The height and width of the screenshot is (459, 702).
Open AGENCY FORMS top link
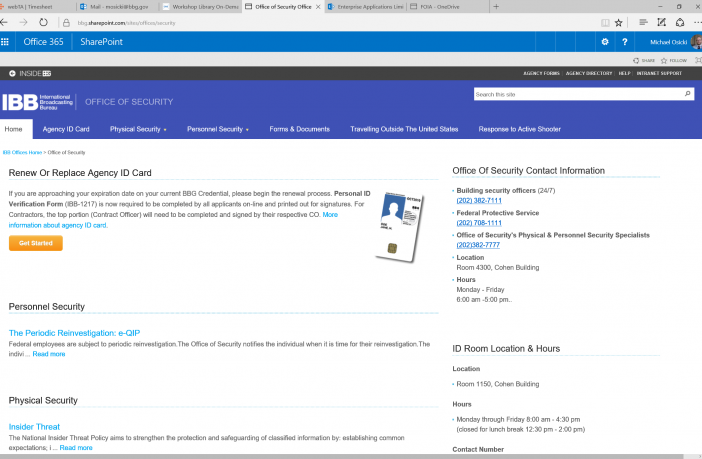coord(541,73)
